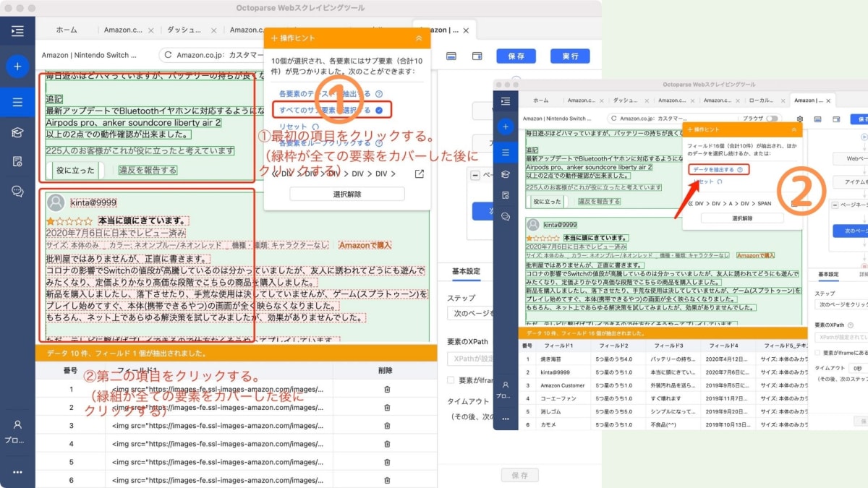Viewport: 868px width, 488px height.
Task: Open the external-link icon beside the DIV path
Action: 419,174
